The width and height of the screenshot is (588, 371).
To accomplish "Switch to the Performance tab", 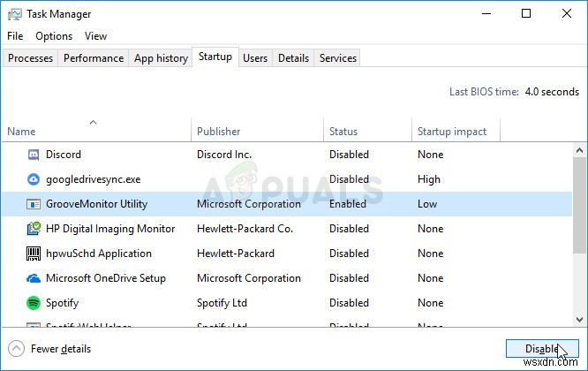I will tap(94, 58).
